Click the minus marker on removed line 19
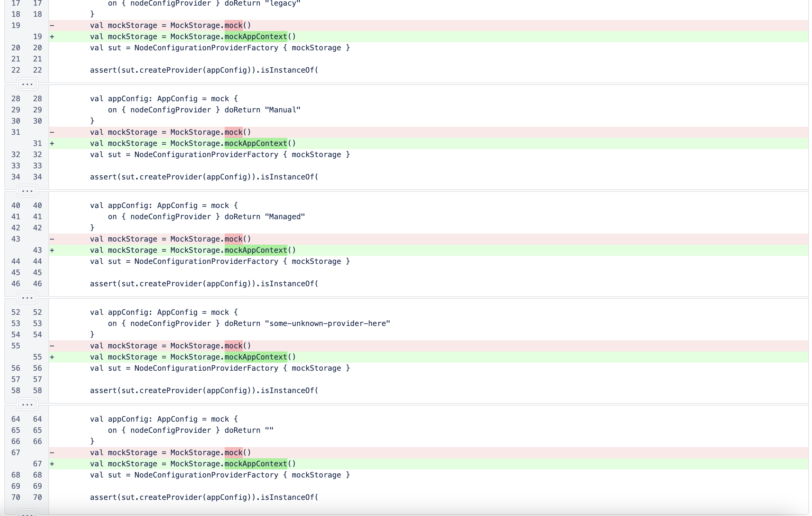Viewport: 812px width, 516px height. pos(52,25)
